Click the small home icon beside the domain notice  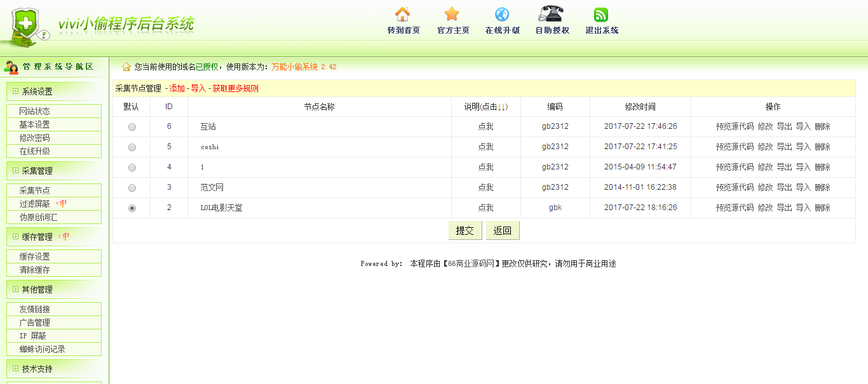pyautogui.click(x=126, y=67)
